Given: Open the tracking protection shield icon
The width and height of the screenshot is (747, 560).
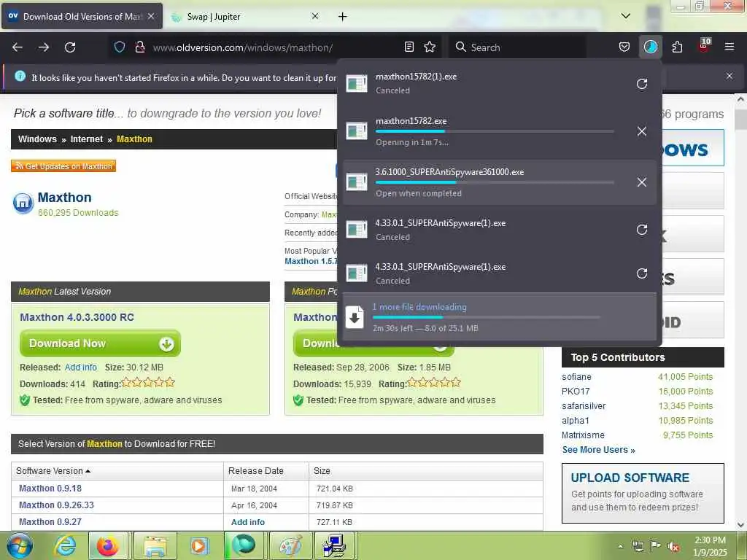Looking at the screenshot, I should [120, 47].
